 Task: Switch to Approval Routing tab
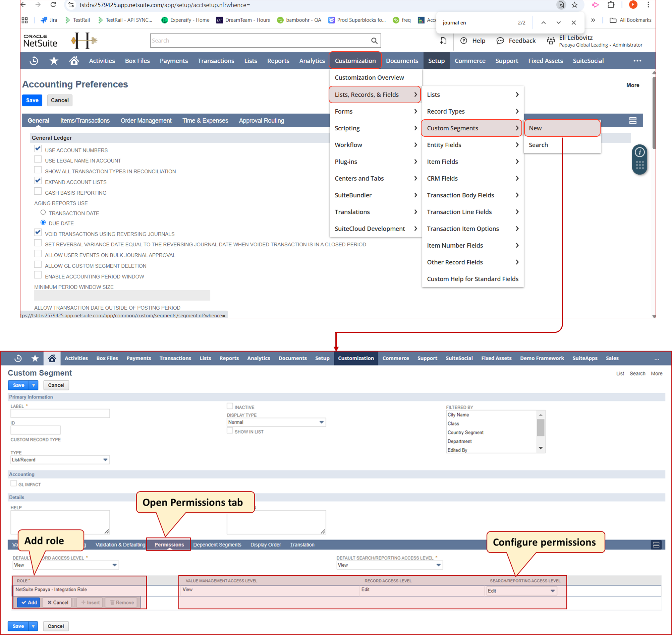tap(262, 121)
